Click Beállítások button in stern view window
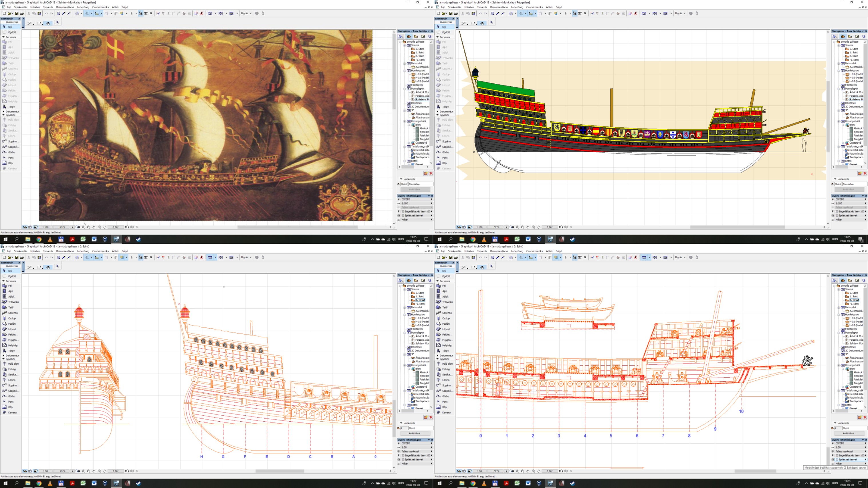This screenshot has width=868, height=488. [x=415, y=433]
